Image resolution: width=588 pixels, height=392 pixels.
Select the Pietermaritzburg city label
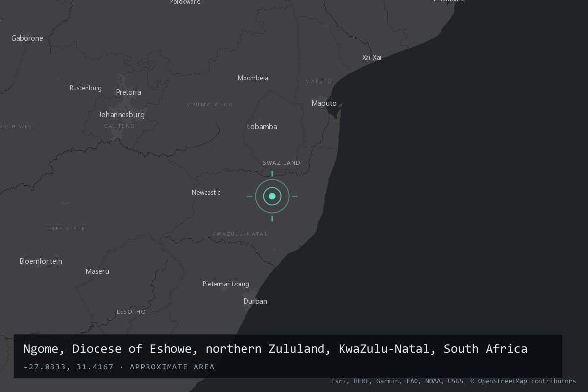tap(226, 284)
